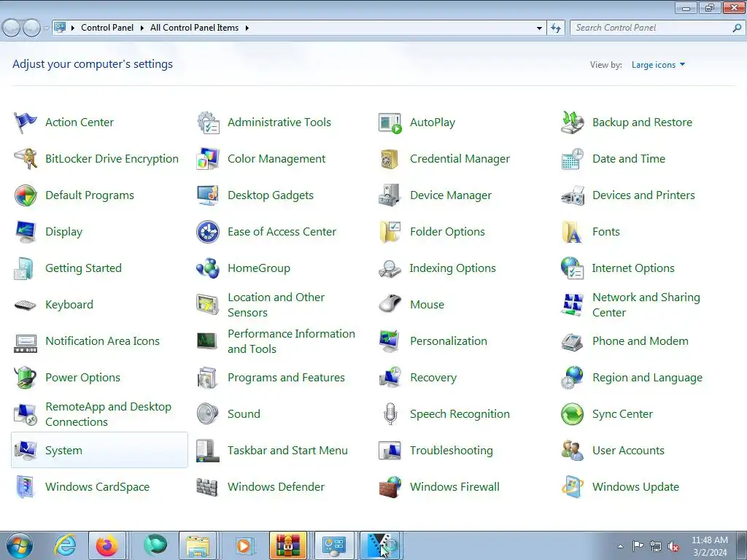Image resolution: width=747 pixels, height=560 pixels.
Task: Open Phone and Modem link
Action: pyautogui.click(x=640, y=341)
